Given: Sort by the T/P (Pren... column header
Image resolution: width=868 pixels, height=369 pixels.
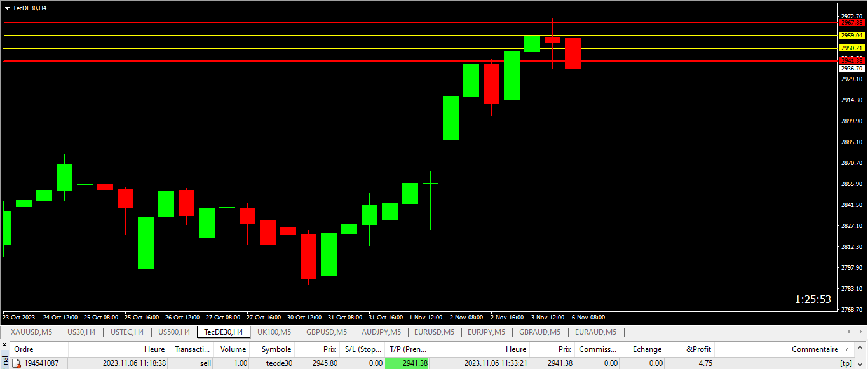Looking at the screenshot, I should (407, 349).
